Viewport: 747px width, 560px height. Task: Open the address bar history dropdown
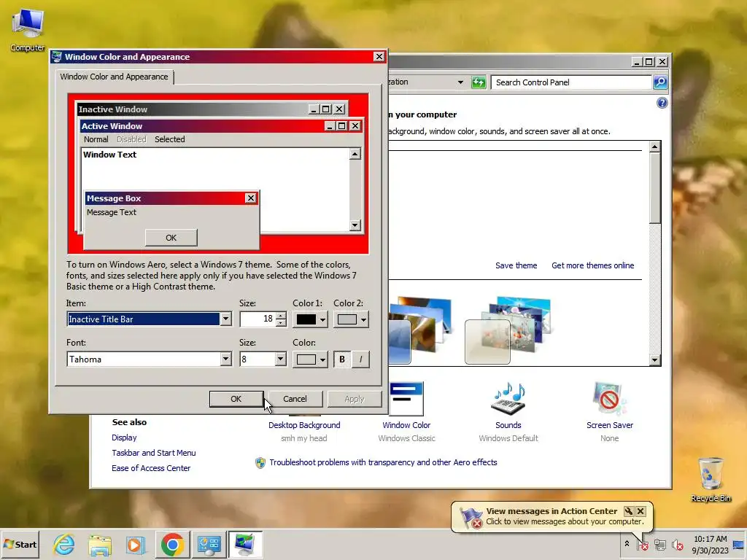[460, 82]
